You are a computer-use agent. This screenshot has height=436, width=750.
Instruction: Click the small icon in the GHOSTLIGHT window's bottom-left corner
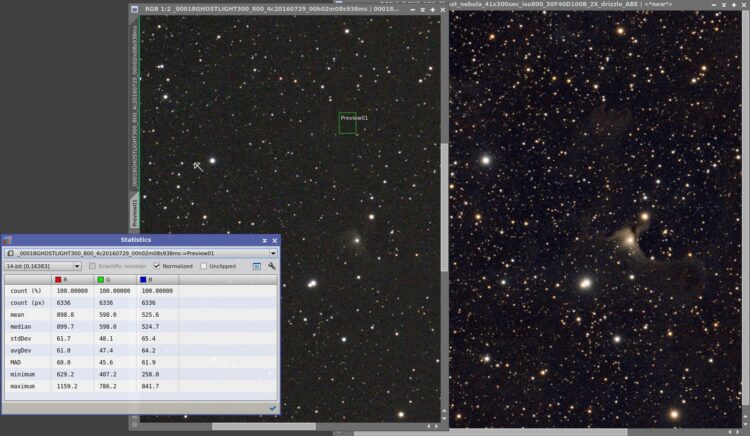[x=134, y=425]
